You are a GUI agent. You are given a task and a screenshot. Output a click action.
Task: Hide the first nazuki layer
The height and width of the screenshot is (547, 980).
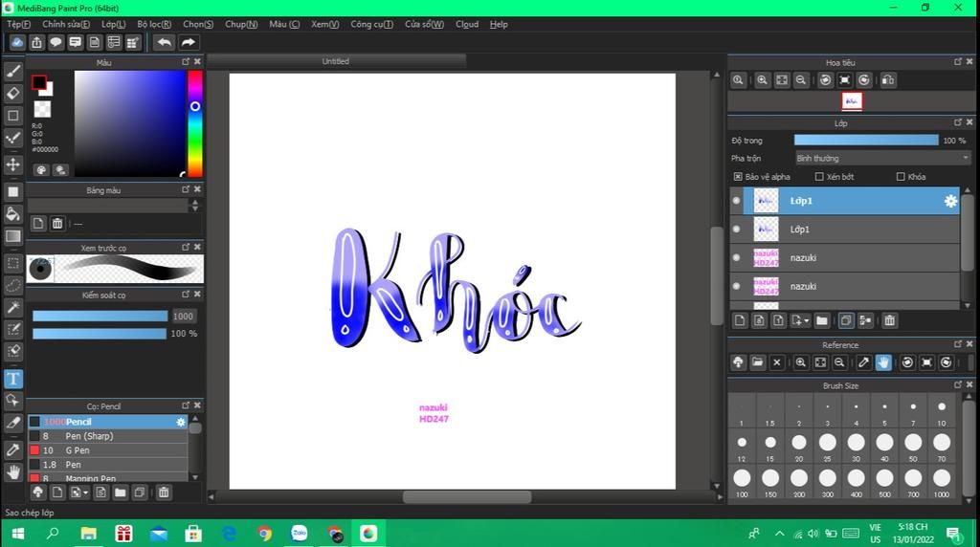click(736, 258)
